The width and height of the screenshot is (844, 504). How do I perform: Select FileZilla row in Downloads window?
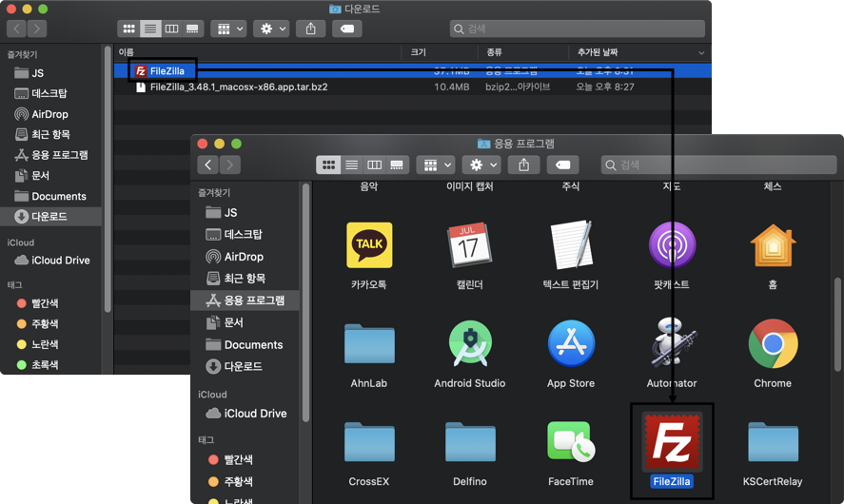(412, 70)
